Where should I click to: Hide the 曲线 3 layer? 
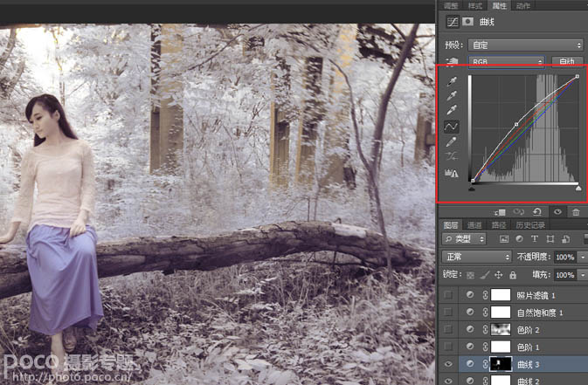pyautogui.click(x=448, y=364)
